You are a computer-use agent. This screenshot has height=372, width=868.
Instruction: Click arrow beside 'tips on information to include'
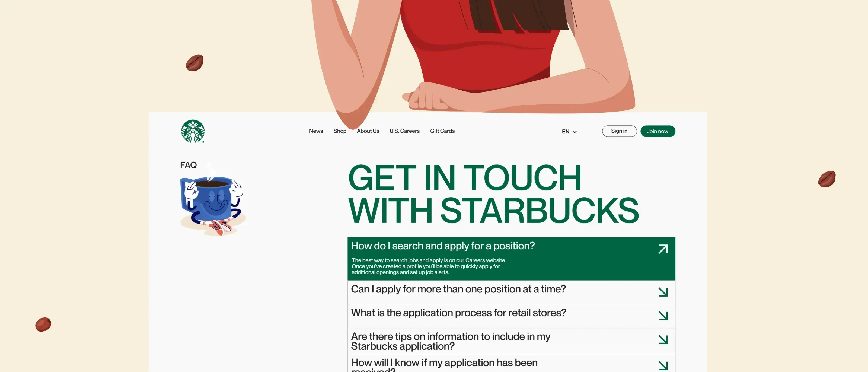pos(663,339)
